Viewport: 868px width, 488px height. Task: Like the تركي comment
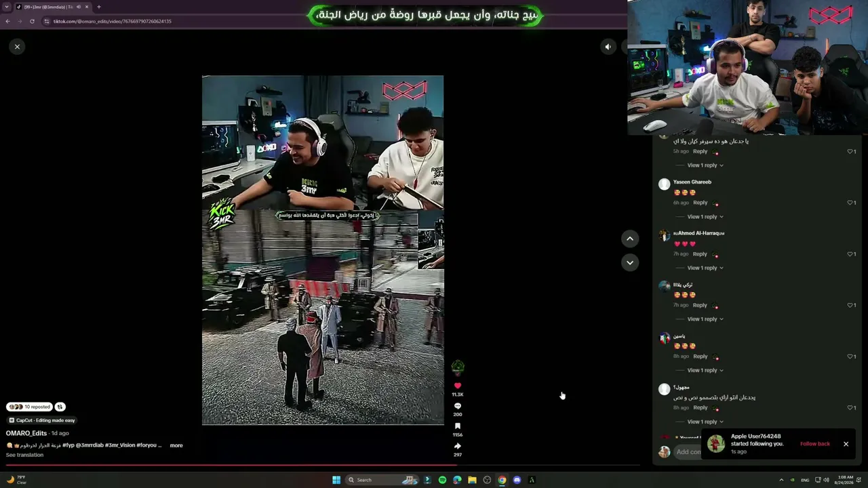[850, 305]
